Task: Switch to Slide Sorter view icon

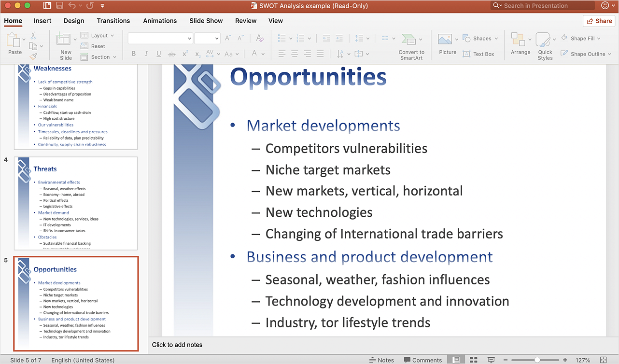Action: (474, 360)
